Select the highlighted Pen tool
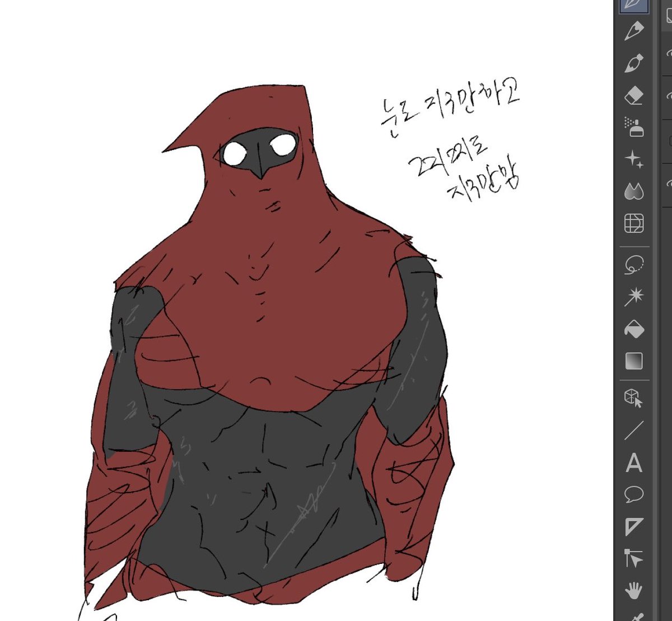 pyautogui.click(x=634, y=5)
